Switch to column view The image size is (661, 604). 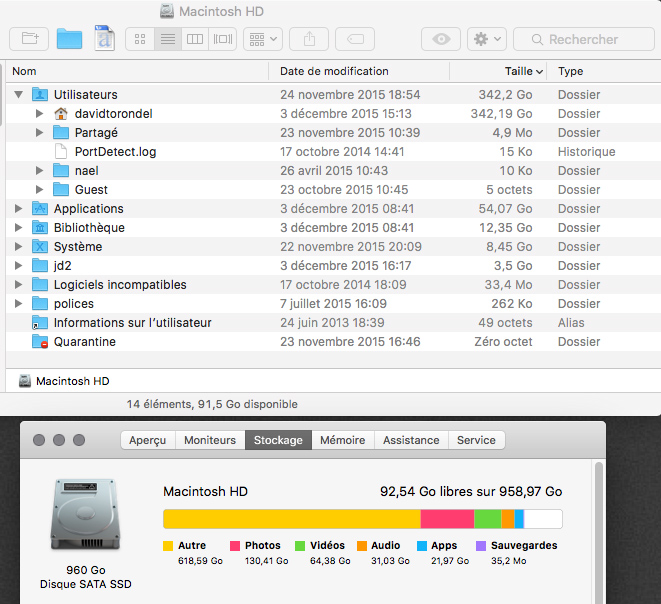(195, 39)
